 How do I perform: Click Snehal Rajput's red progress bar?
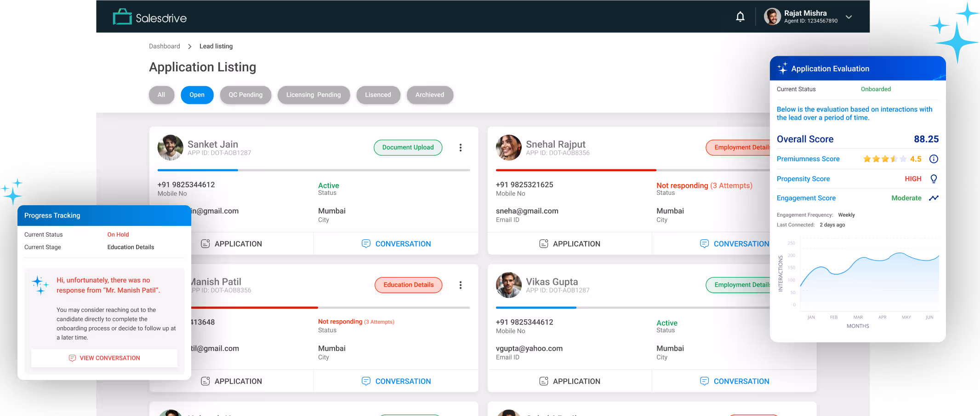tap(576, 170)
